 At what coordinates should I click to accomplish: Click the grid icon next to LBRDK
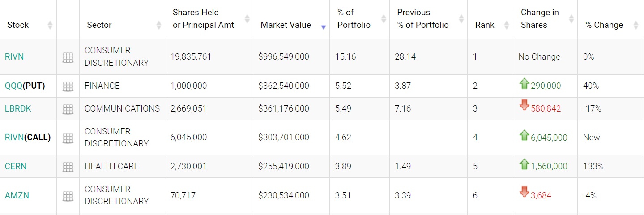[x=68, y=109]
